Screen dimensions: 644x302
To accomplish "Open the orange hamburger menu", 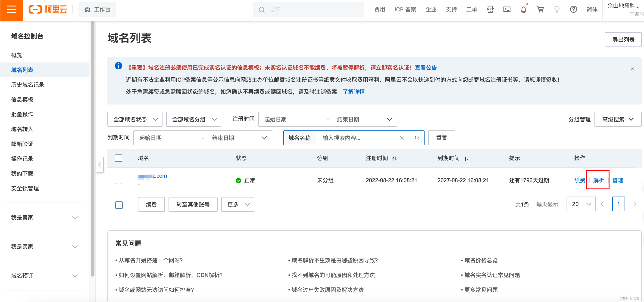I will click(12, 10).
